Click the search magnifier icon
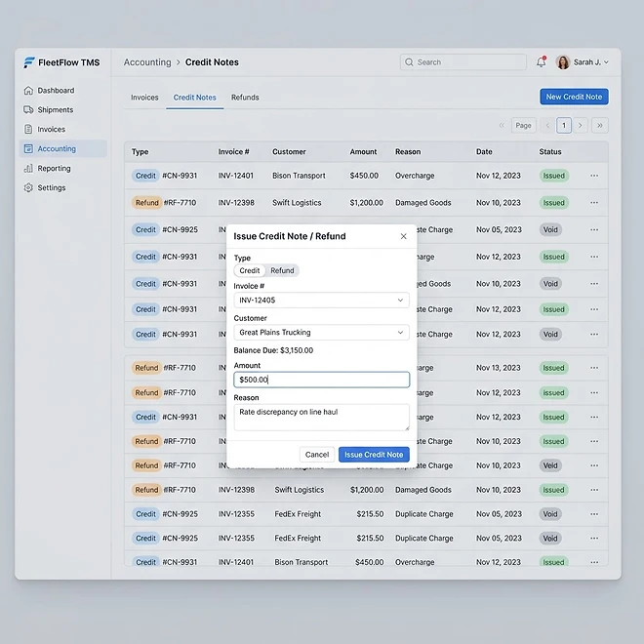Image resolution: width=644 pixels, height=644 pixels. (409, 62)
